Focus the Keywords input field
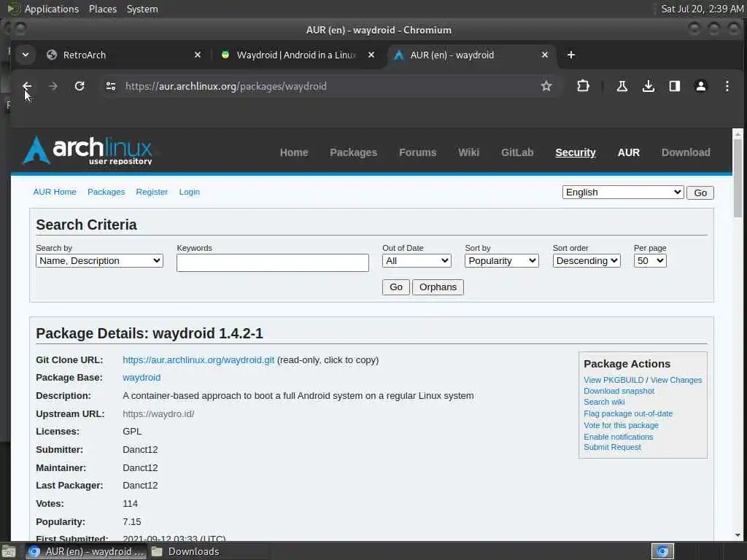The height and width of the screenshot is (560, 747). (273, 262)
